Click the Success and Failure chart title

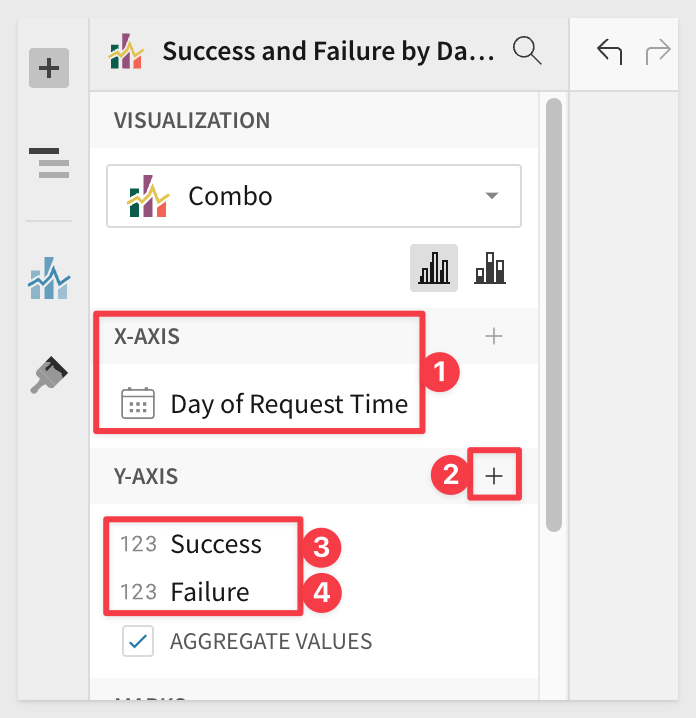click(329, 51)
